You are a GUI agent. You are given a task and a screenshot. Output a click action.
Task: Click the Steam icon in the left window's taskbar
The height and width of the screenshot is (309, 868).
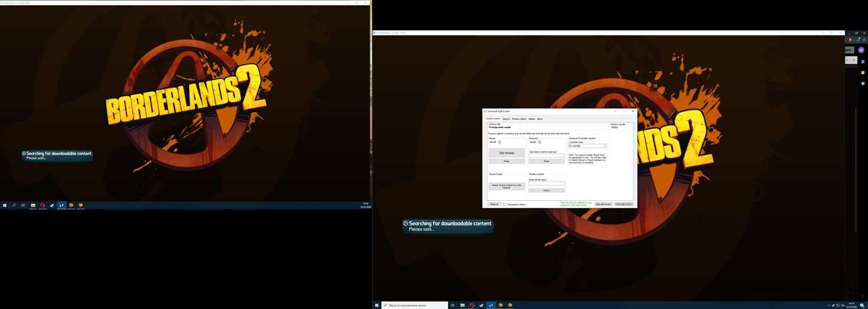(x=51, y=206)
